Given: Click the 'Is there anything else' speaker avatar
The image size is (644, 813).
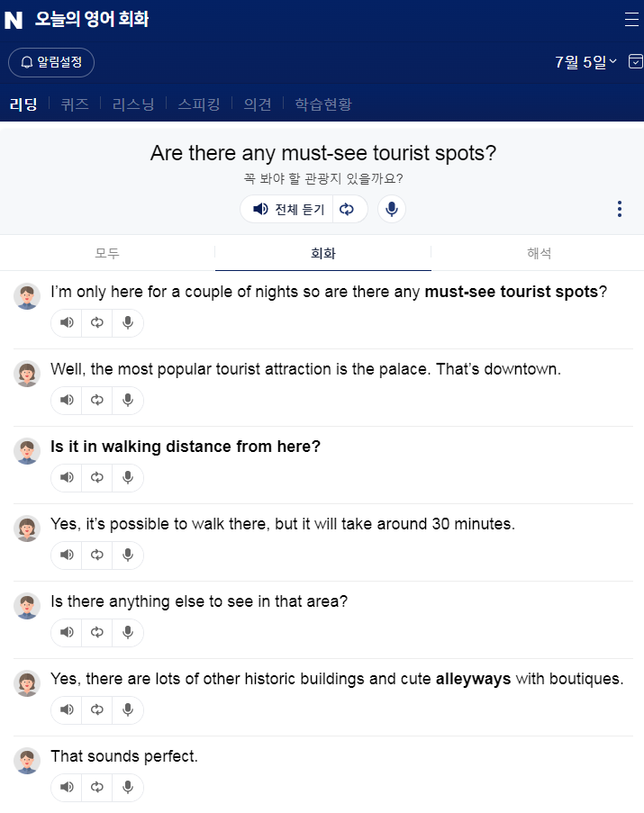Looking at the screenshot, I should (x=27, y=605).
